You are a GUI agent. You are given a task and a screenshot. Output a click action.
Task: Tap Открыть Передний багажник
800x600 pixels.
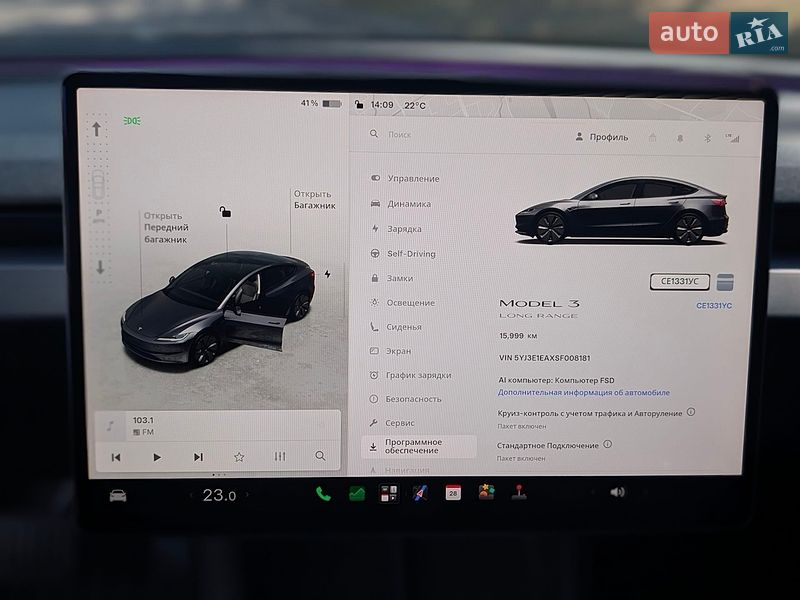point(166,228)
